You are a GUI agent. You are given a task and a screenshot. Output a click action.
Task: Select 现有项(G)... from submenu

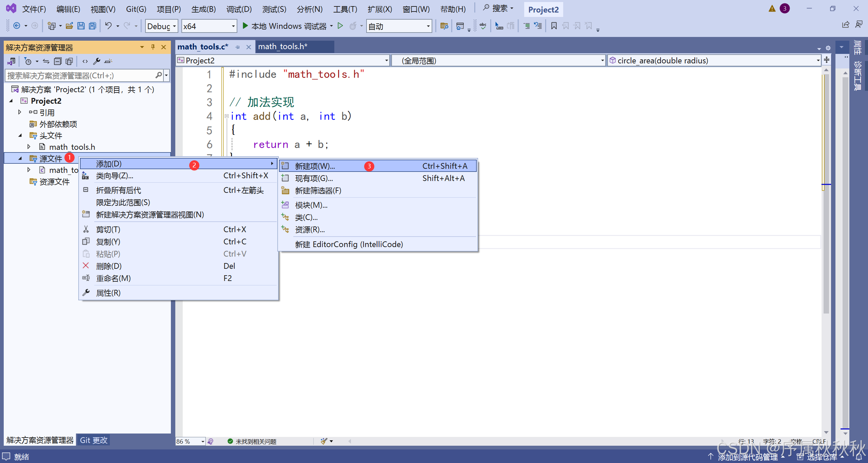[x=314, y=178]
